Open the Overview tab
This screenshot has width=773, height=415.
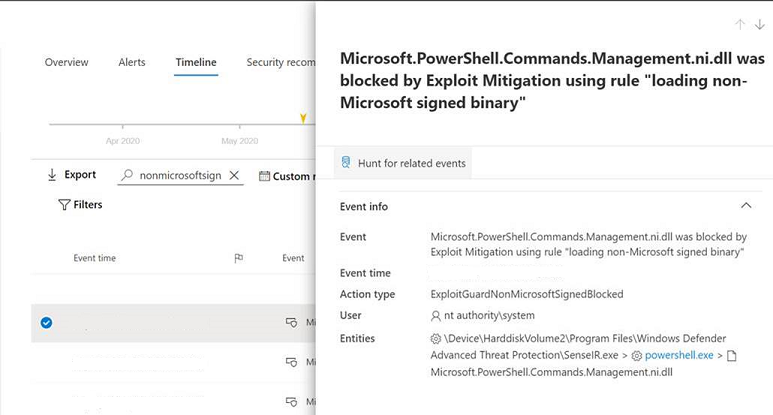pos(67,63)
